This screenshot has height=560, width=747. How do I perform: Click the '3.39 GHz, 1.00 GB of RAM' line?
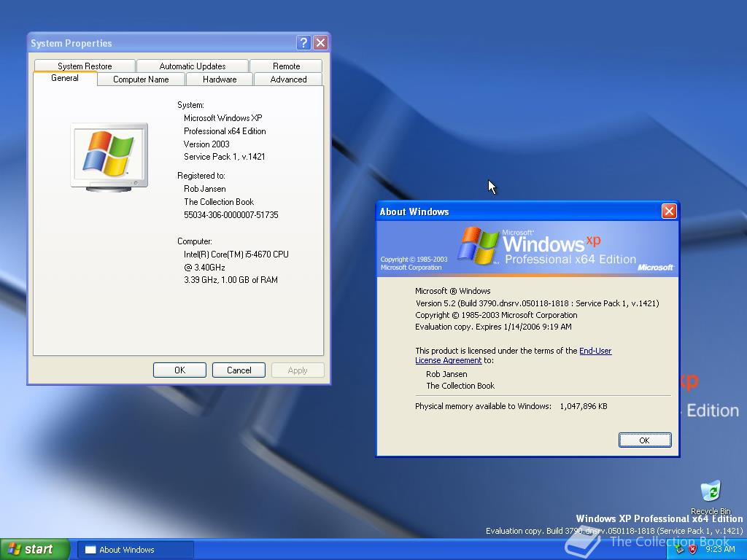(231, 280)
